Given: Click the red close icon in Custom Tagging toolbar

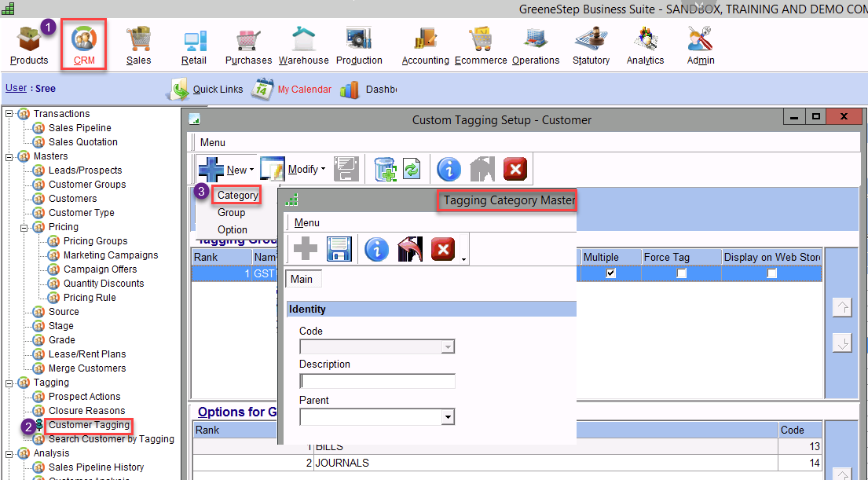Looking at the screenshot, I should [515, 169].
